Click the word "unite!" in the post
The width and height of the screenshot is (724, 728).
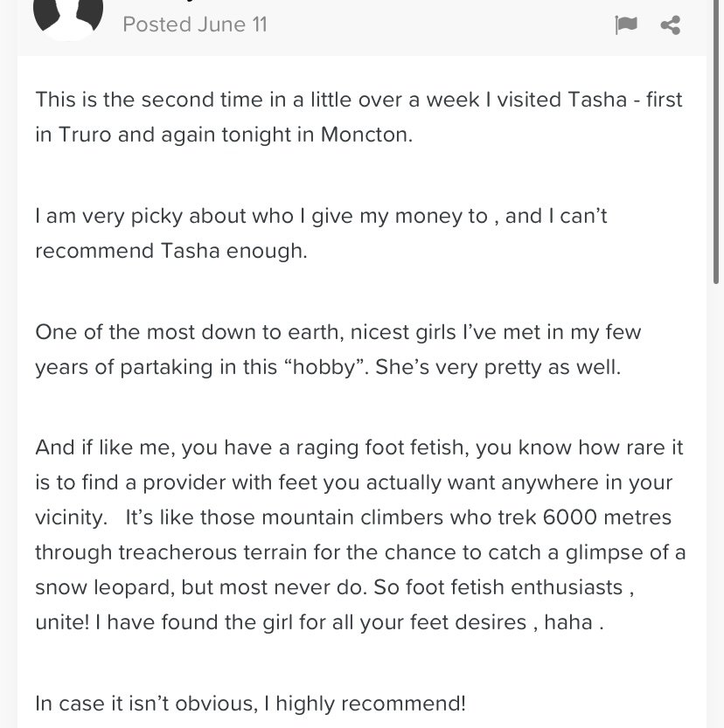[x=62, y=622]
